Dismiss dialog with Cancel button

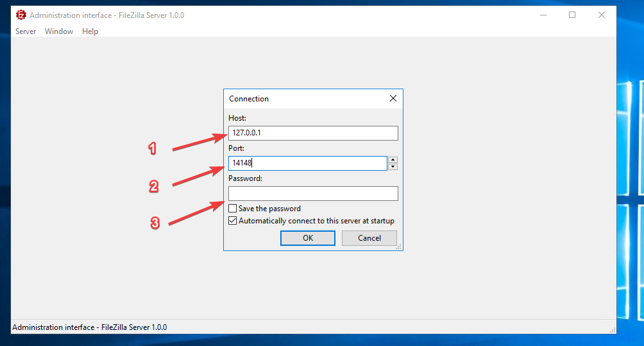point(369,238)
